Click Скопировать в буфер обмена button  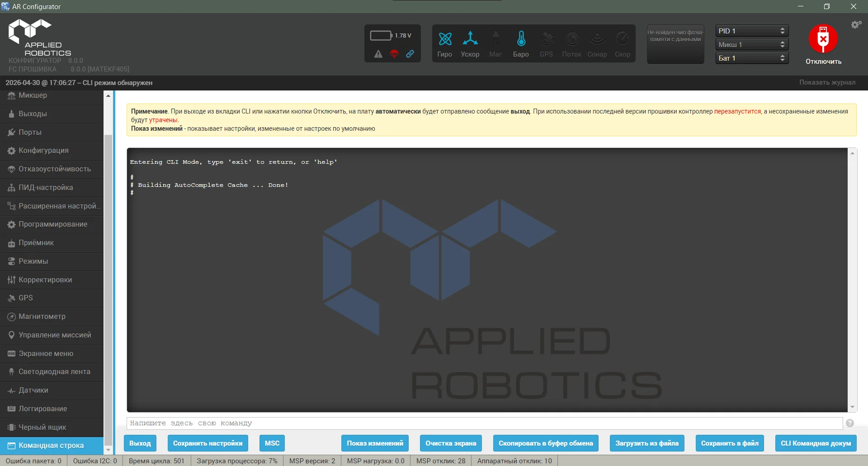tap(546, 443)
